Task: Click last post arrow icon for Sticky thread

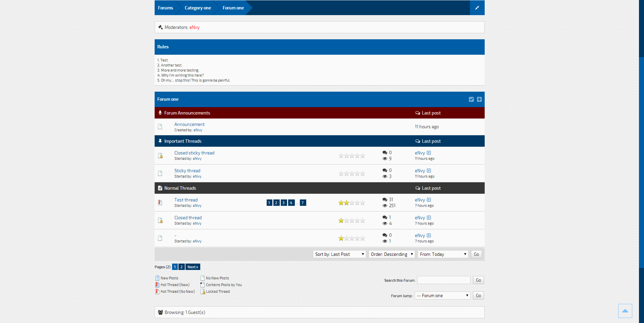Action: 429,171
